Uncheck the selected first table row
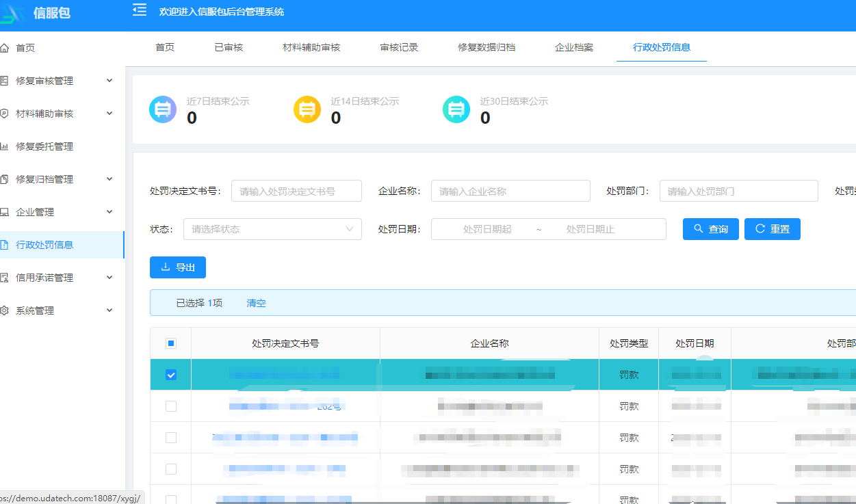Image resolution: width=856 pixels, height=504 pixels. (171, 375)
